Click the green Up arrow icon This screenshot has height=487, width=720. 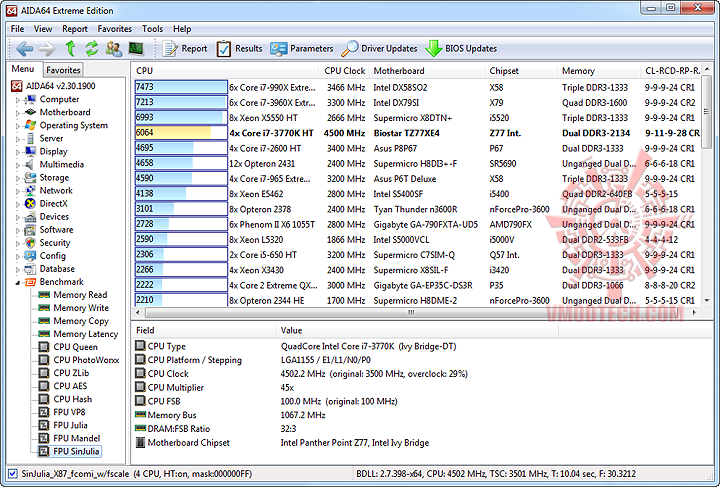click(70, 48)
